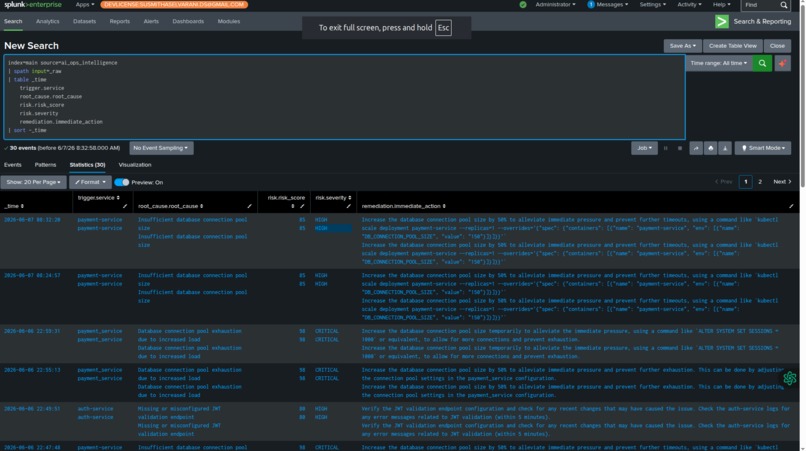Sort by the risk.risk_score column arrows
This screenshot has height=451, width=806.
click(293, 206)
